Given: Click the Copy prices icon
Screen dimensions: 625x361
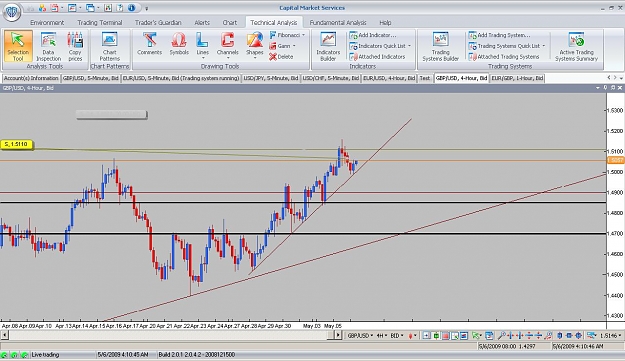Looking at the screenshot, I should [75, 46].
